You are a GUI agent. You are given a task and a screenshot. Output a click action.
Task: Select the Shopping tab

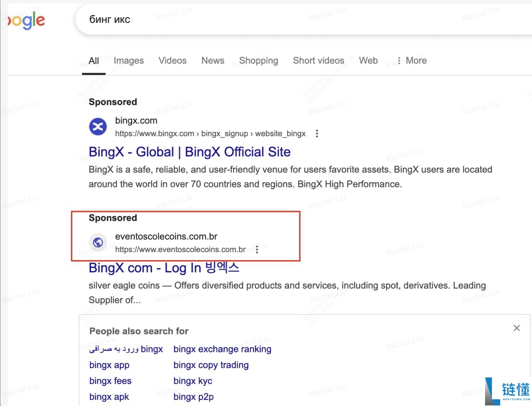point(259,61)
